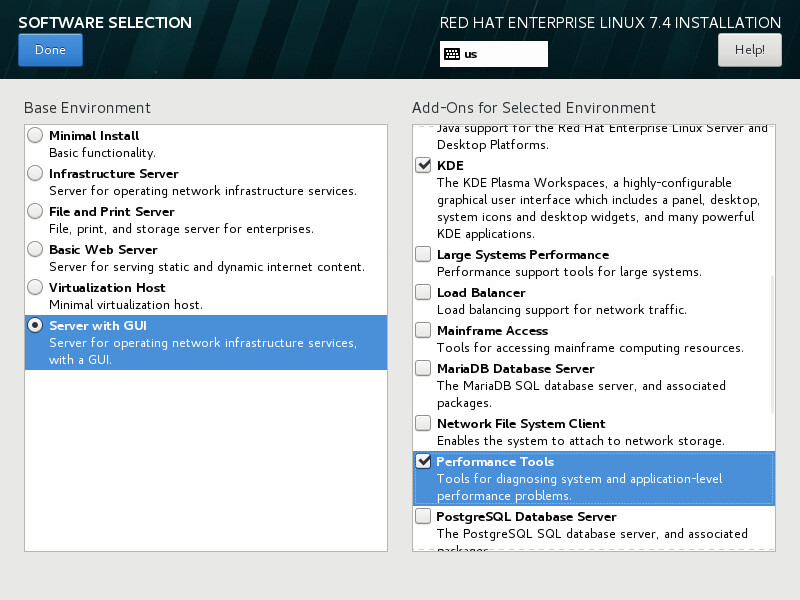The image size is (800, 600).
Task: Uncheck the KDE add-on checkbox
Action: pos(423,165)
